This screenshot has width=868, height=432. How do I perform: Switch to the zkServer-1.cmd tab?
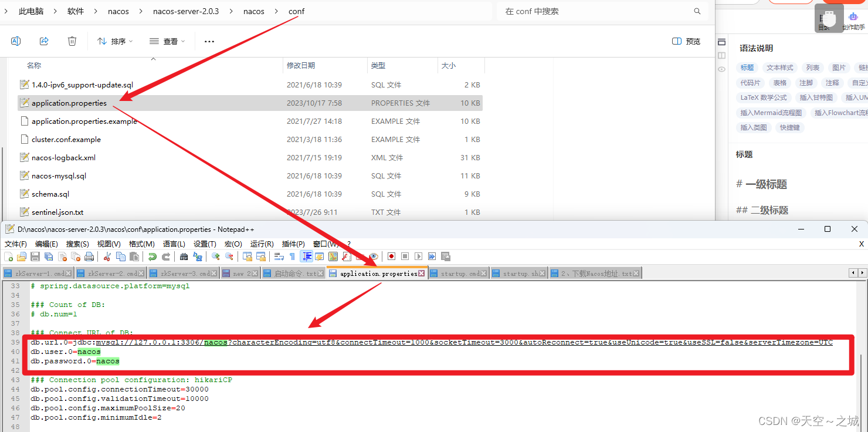pyautogui.click(x=38, y=274)
